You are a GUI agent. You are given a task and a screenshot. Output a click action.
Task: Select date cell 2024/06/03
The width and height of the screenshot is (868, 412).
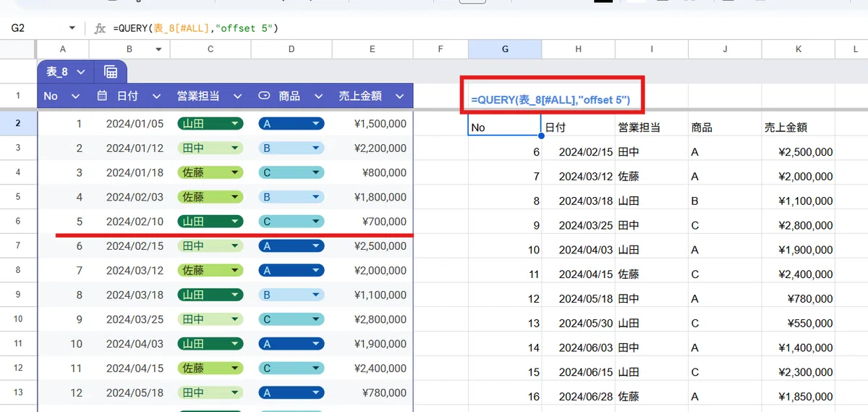tap(579, 348)
